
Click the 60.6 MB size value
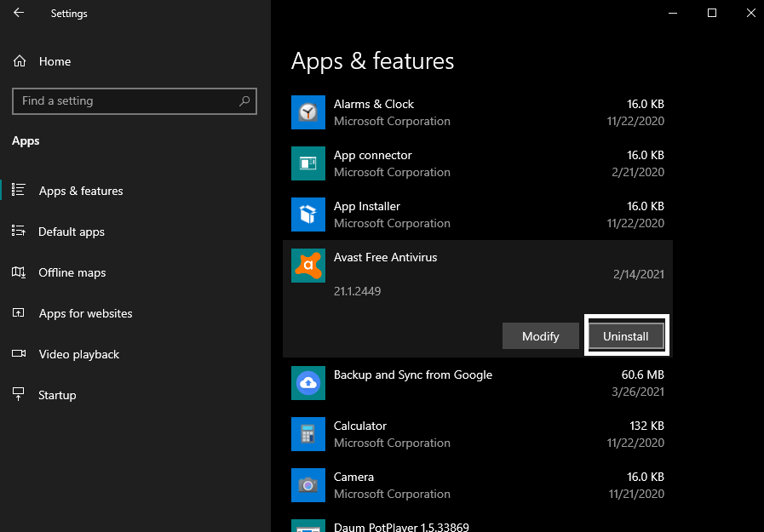(x=643, y=375)
